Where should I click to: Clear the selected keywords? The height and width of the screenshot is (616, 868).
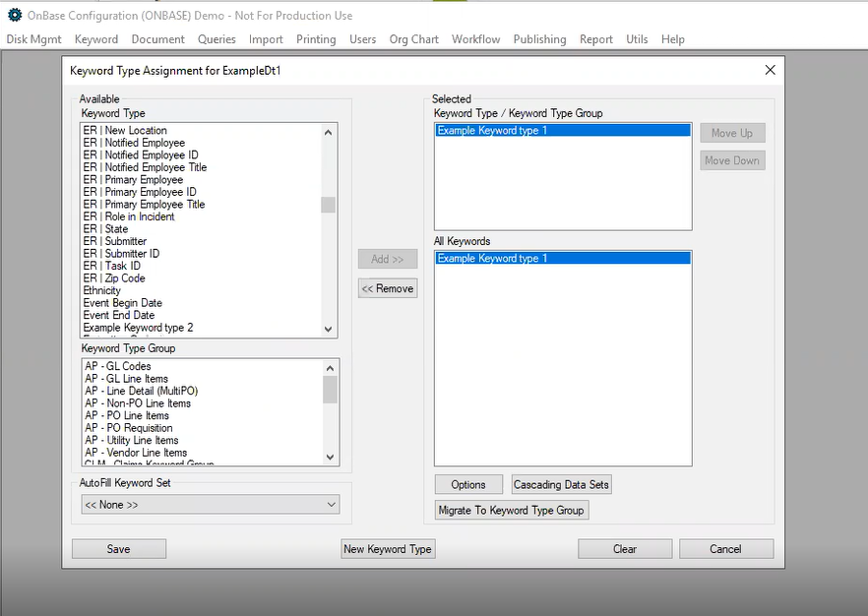click(624, 548)
